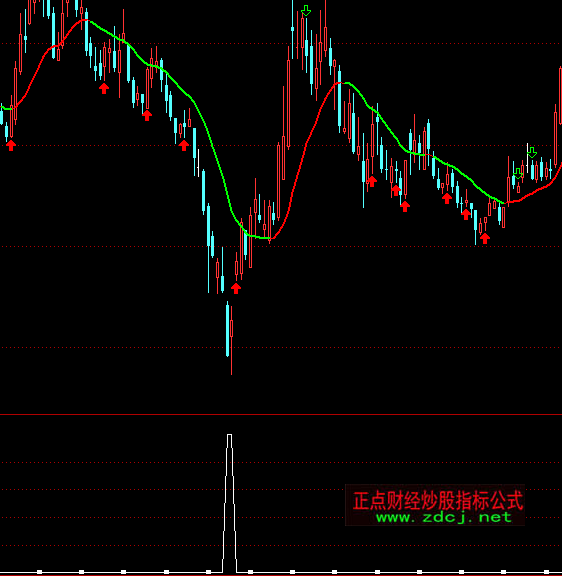The image size is (562, 576).
Task: Click the top of the white indicator spike
Action: click(x=230, y=435)
